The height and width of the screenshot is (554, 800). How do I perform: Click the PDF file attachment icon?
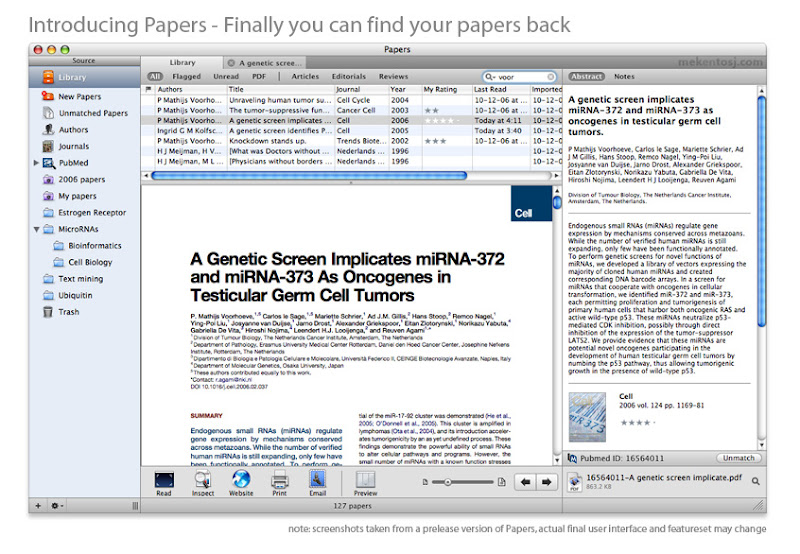575,482
